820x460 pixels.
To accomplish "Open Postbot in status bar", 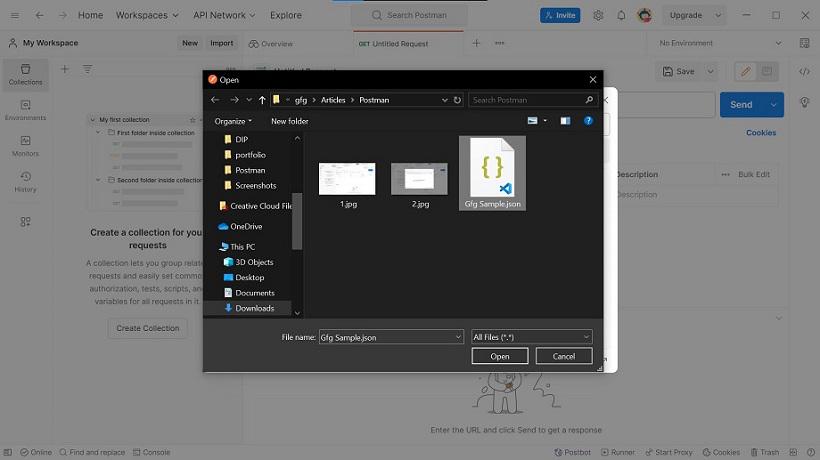I will point(572,452).
